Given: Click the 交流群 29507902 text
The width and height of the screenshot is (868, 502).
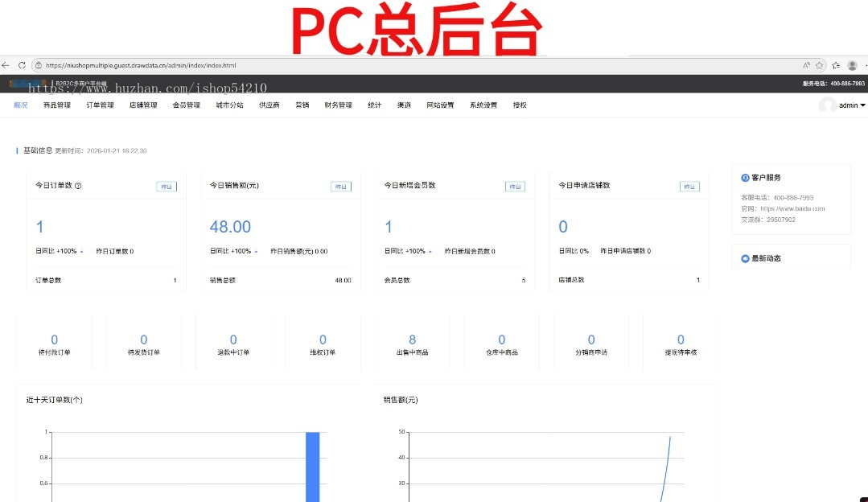Looking at the screenshot, I should [768, 220].
